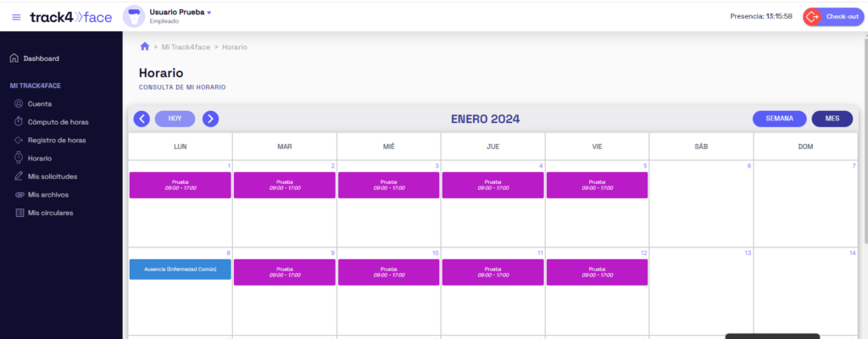The image size is (868, 339).
Task: Go to previous month arrow
Action: click(x=142, y=119)
